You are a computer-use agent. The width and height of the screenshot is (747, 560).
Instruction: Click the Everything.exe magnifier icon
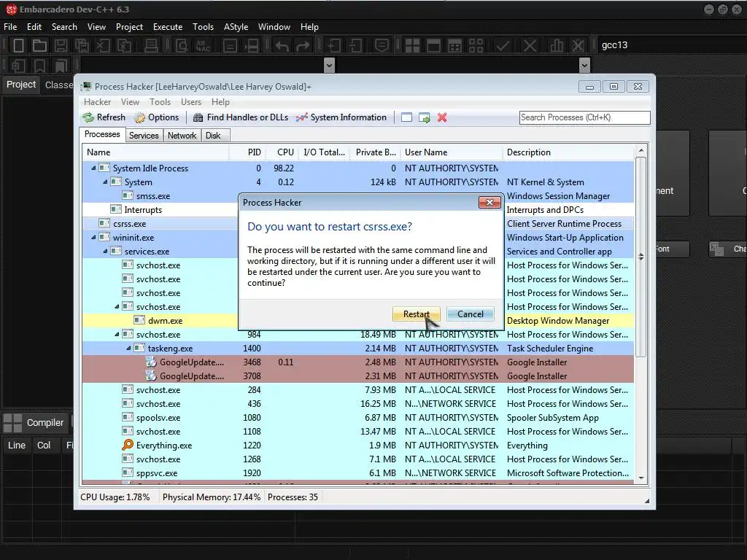[128, 445]
